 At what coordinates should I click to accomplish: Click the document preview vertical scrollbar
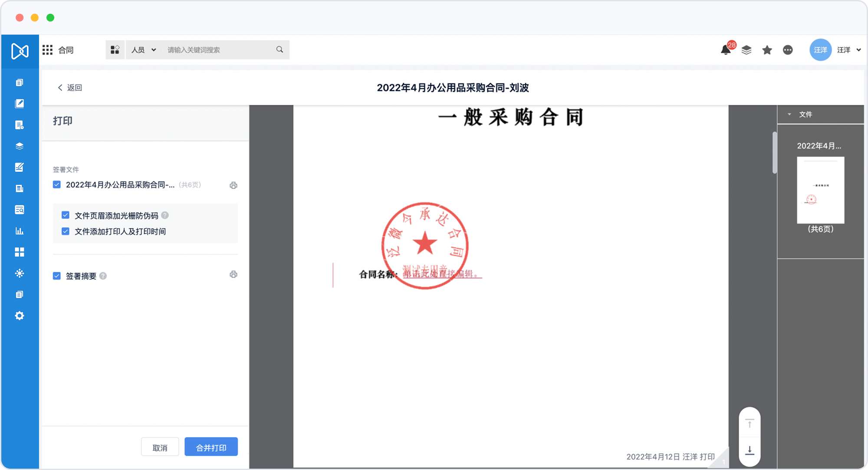click(x=774, y=153)
